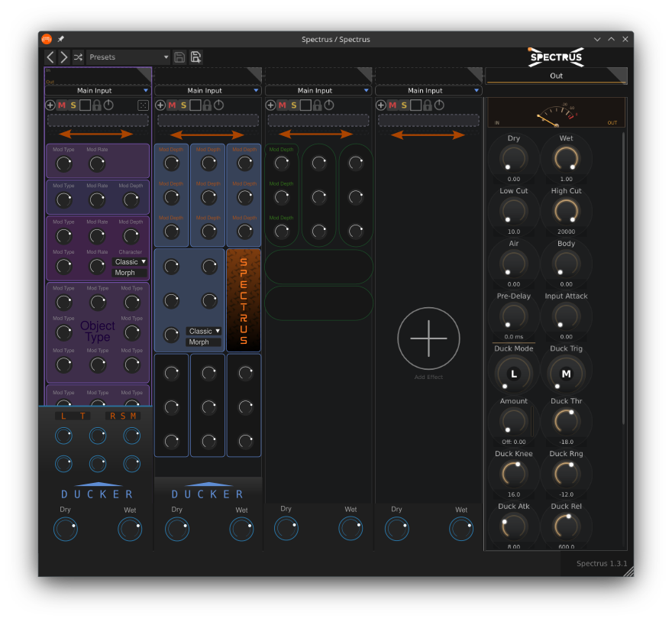Mute the first column with M
The image size is (672, 622).
(x=62, y=105)
